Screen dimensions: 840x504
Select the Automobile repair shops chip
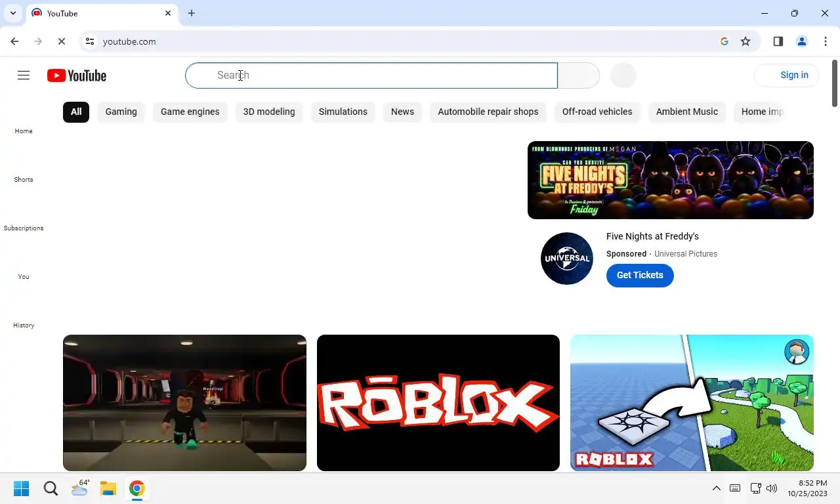coord(488,112)
